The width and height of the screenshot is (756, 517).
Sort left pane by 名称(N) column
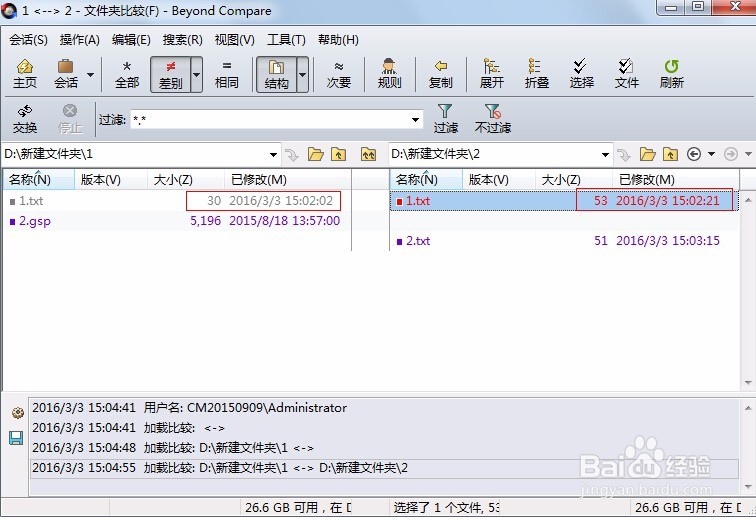(39, 180)
